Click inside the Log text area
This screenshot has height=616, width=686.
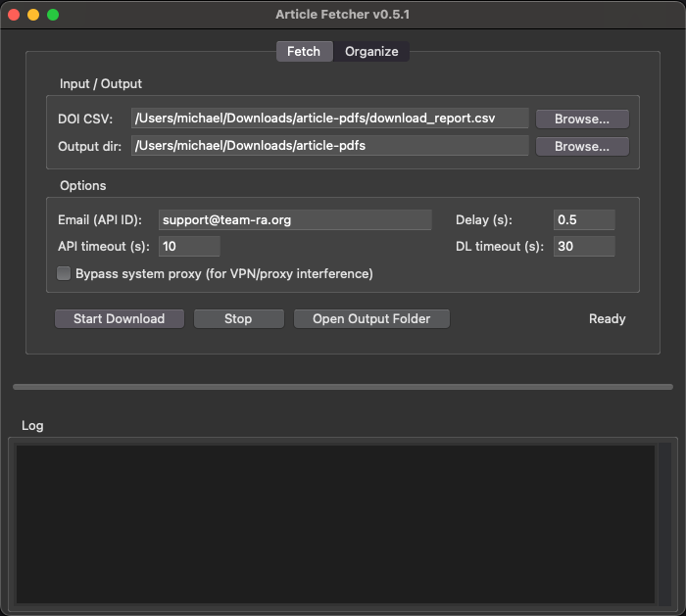coord(335,524)
